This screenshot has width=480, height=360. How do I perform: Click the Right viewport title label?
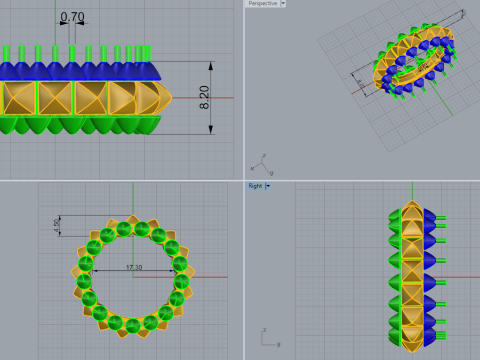[x=255, y=186]
